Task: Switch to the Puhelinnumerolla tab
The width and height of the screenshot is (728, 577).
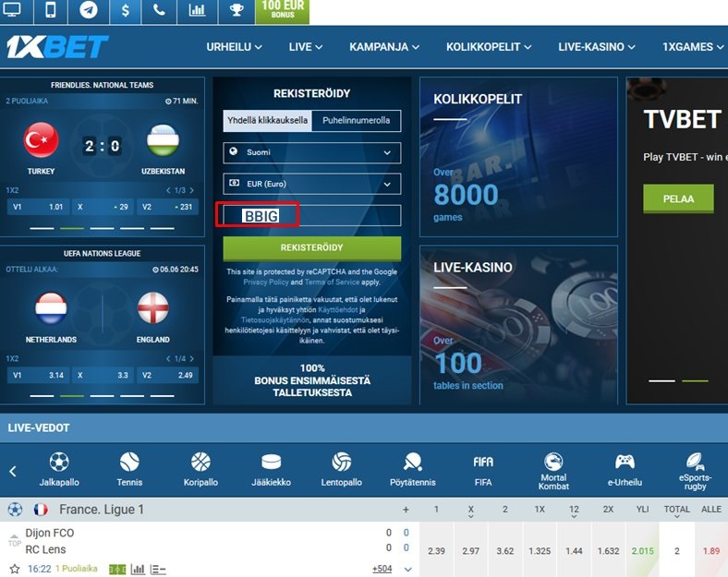Action: pos(356,121)
